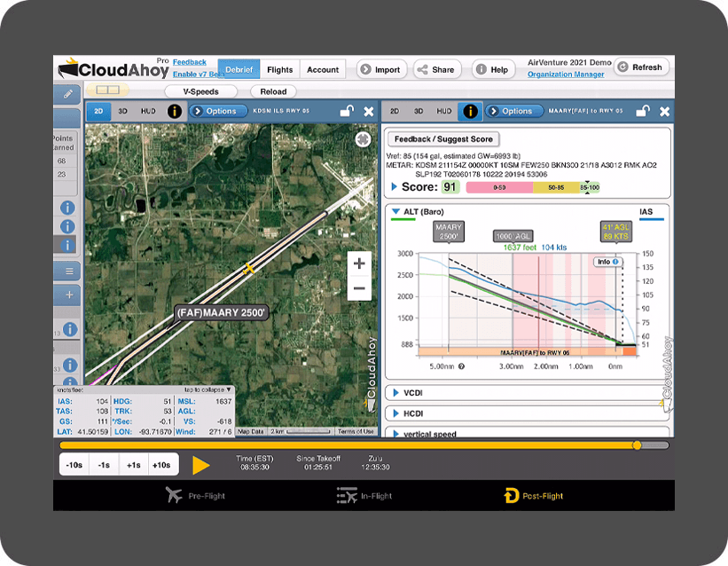Image resolution: width=728 pixels, height=566 pixels.
Task: Open Help
Action: (x=493, y=69)
